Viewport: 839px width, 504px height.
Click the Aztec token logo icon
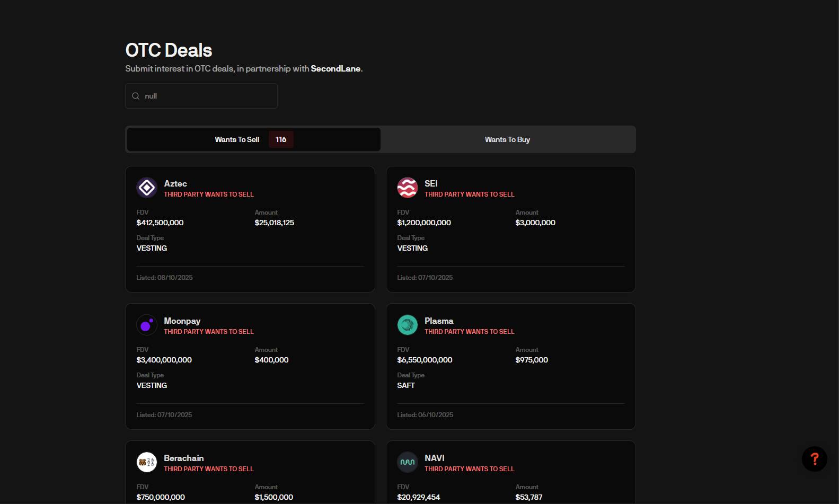tap(147, 188)
